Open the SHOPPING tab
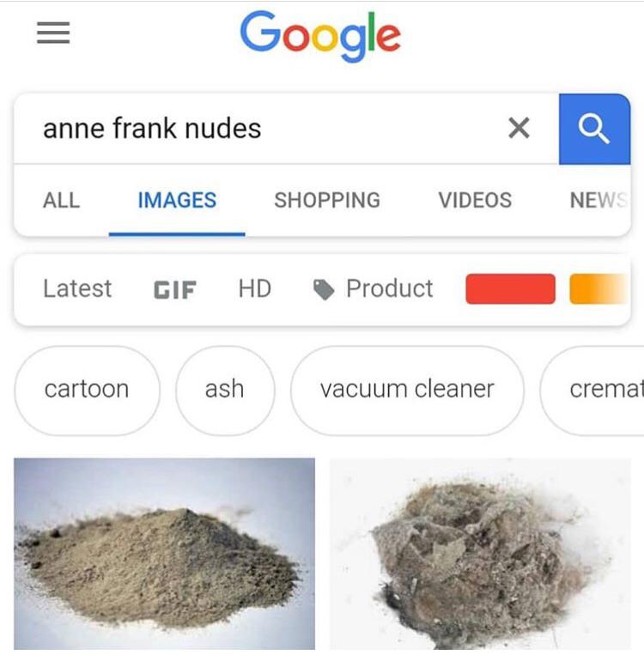The image size is (644, 655). [x=327, y=200]
